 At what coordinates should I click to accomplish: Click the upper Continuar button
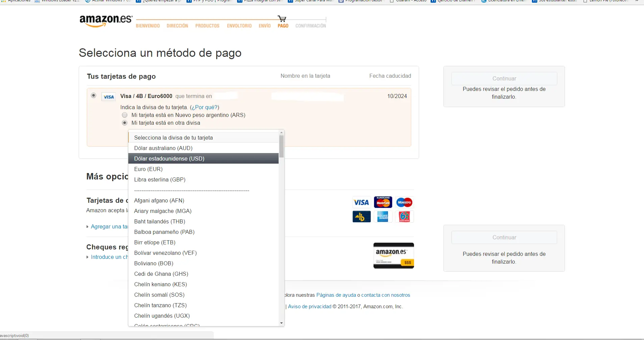click(x=504, y=78)
